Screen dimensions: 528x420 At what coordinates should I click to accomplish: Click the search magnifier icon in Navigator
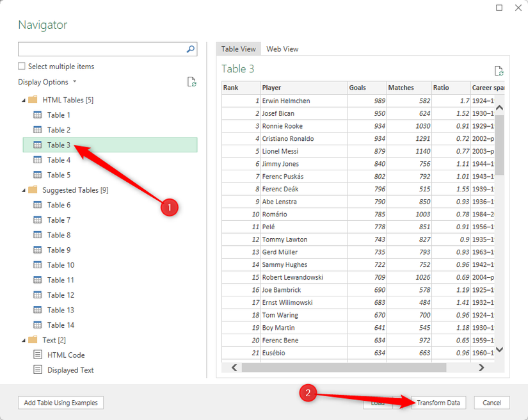pyautogui.click(x=189, y=49)
